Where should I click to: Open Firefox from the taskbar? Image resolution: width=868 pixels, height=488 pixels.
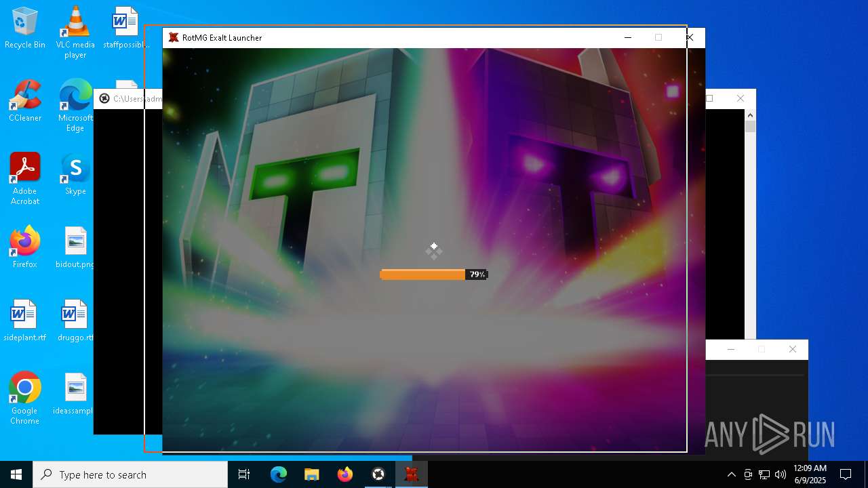pos(345,474)
